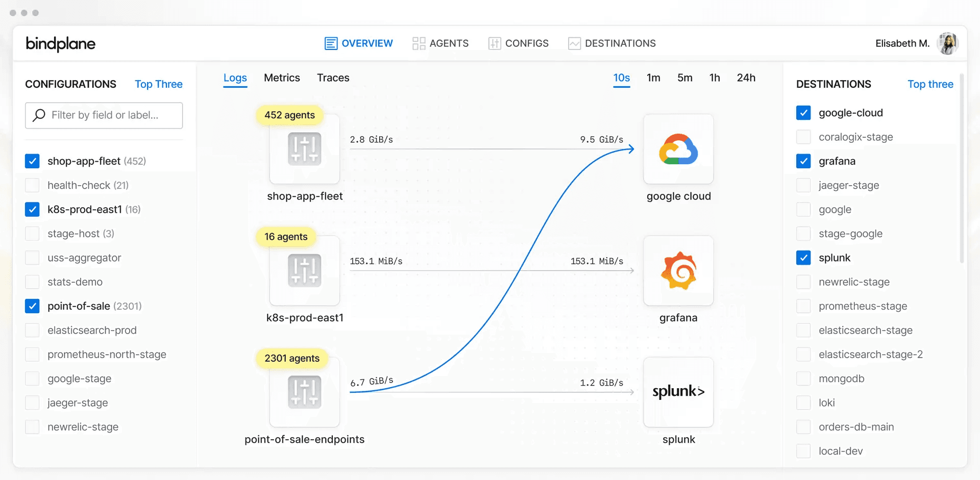
Task: Focus the Filter by field or label input
Action: pyautogui.click(x=104, y=115)
